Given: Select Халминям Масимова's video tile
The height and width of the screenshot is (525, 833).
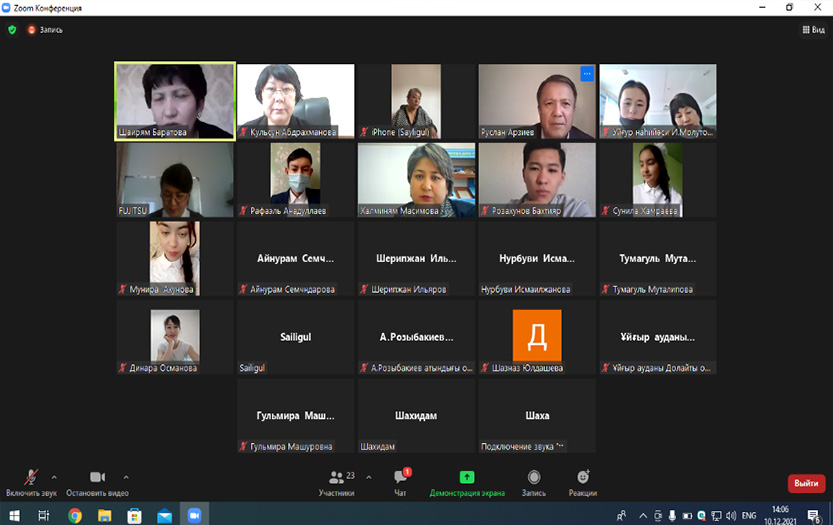Looking at the screenshot, I should coord(416,180).
